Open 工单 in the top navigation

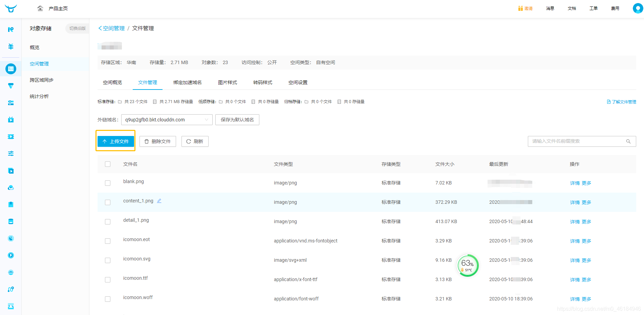point(594,8)
